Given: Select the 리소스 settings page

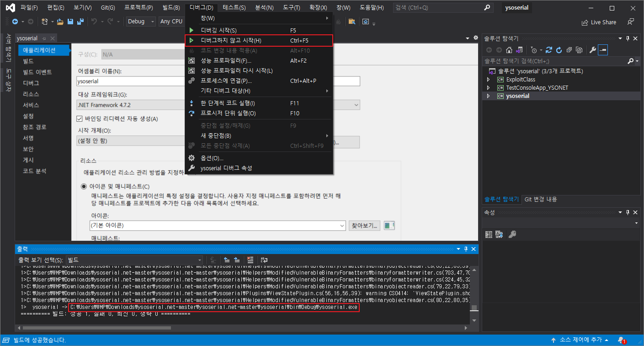Looking at the screenshot, I should (31, 94).
